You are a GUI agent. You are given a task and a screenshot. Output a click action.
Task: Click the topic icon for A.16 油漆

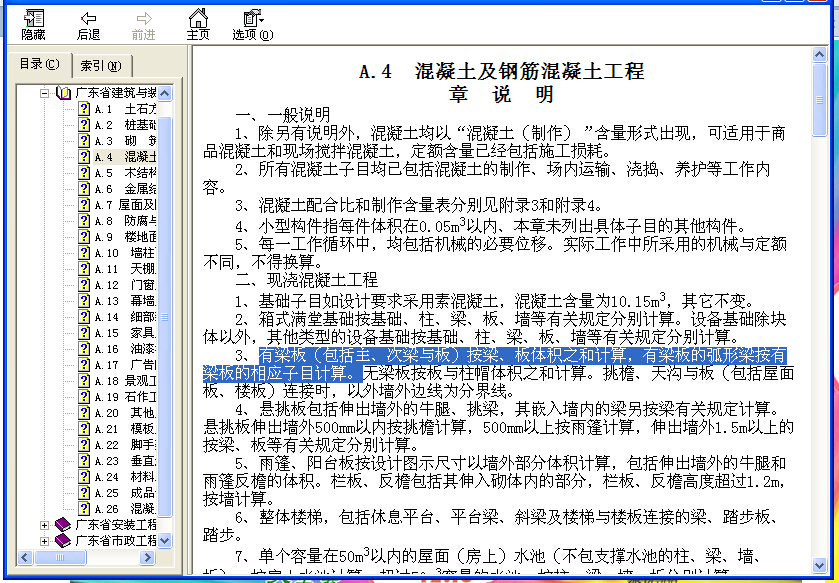click(83, 349)
